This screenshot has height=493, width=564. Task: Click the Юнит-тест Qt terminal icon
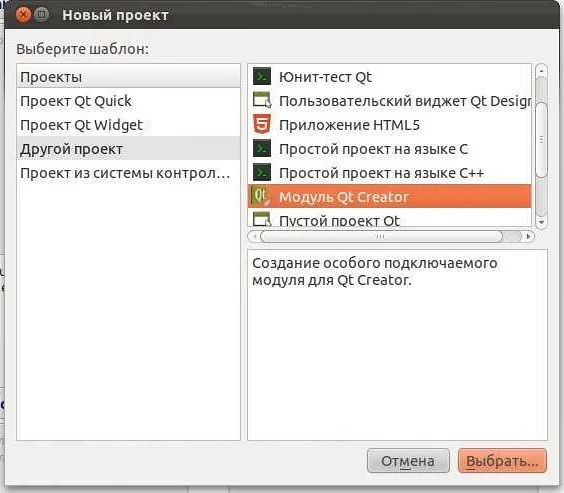(x=261, y=76)
